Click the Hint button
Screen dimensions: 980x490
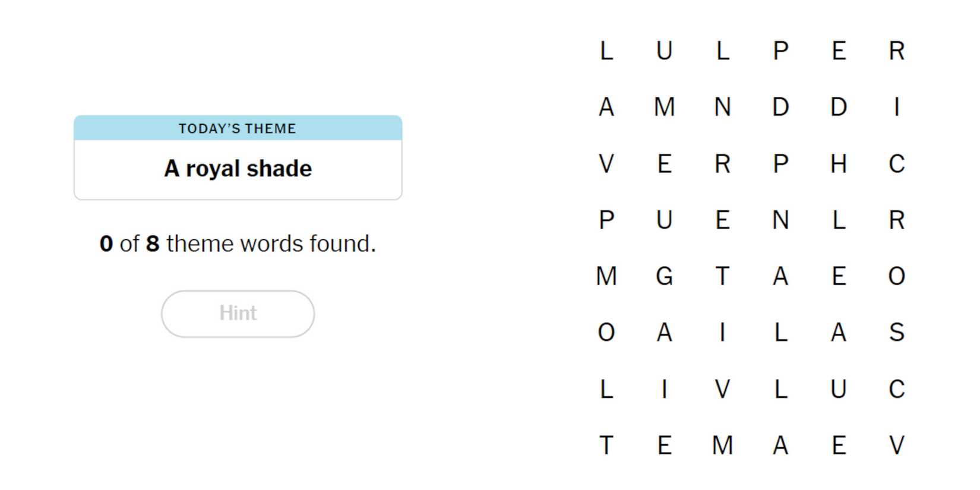point(238,314)
